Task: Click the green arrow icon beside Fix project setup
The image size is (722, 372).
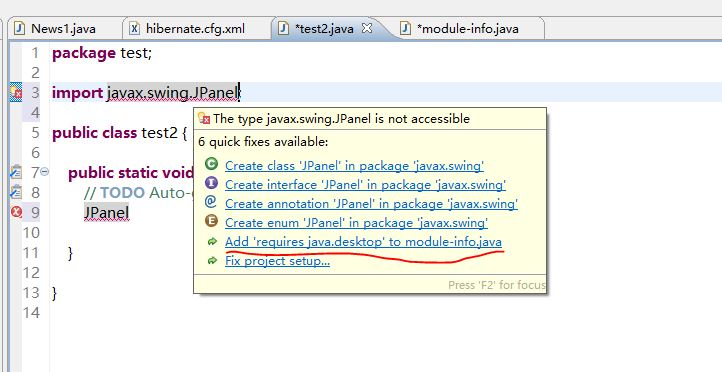Action: (x=212, y=261)
